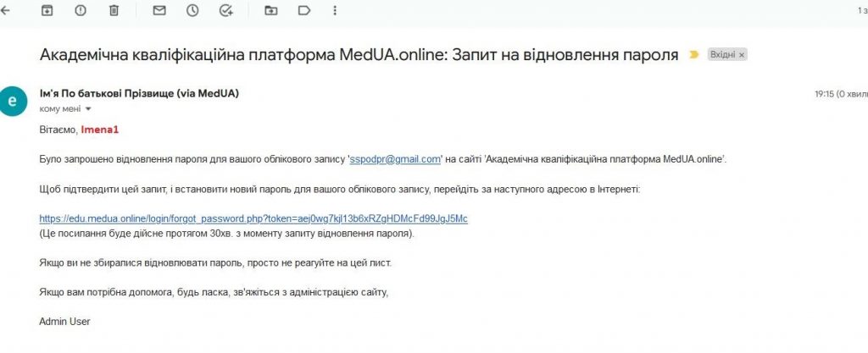This screenshot has width=868, height=353.
Task: Open the Labels icon in toolbar
Action: click(304, 10)
